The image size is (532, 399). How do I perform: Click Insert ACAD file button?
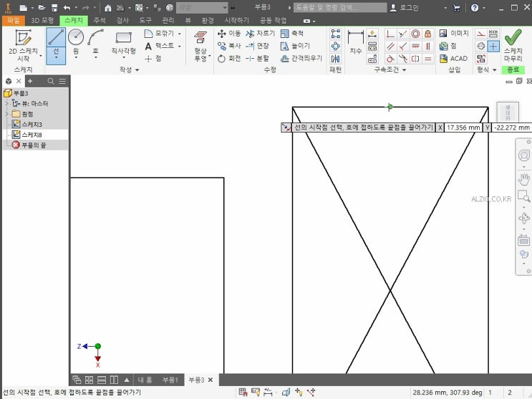[x=453, y=59]
